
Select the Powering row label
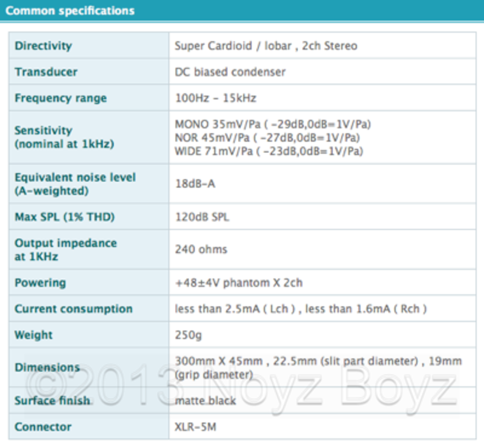[40, 283]
